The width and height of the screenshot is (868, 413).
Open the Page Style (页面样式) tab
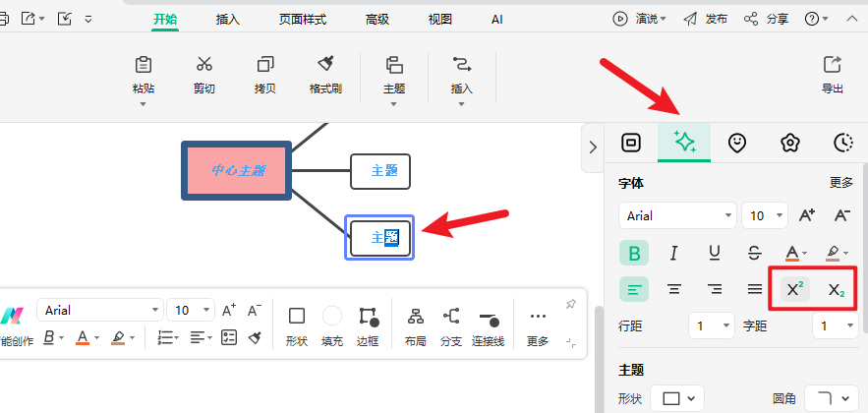302,19
